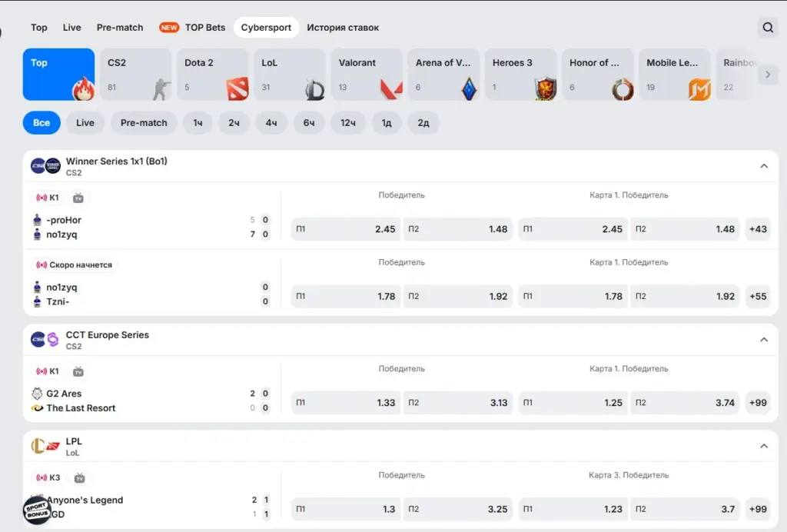Toggle the Live filter chip
The image size is (787, 532).
(85, 122)
